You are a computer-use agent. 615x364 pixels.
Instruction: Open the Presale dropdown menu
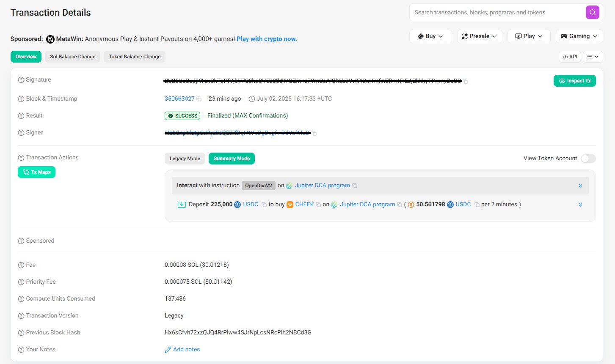click(480, 36)
